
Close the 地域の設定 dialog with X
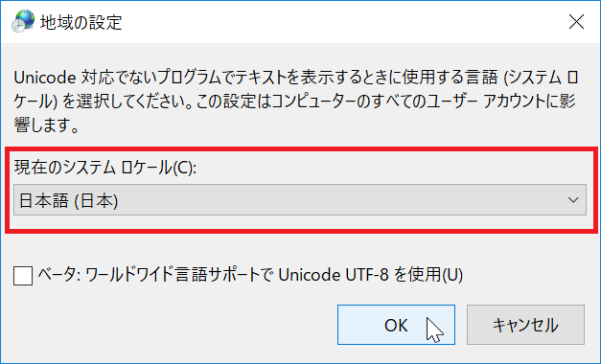(x=576, y=22)
